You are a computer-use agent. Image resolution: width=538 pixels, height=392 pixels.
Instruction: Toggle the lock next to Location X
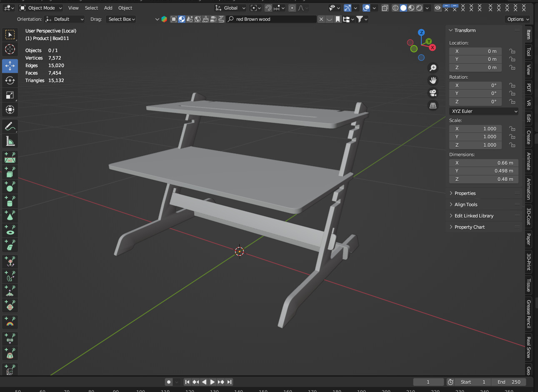pos(512,51)
